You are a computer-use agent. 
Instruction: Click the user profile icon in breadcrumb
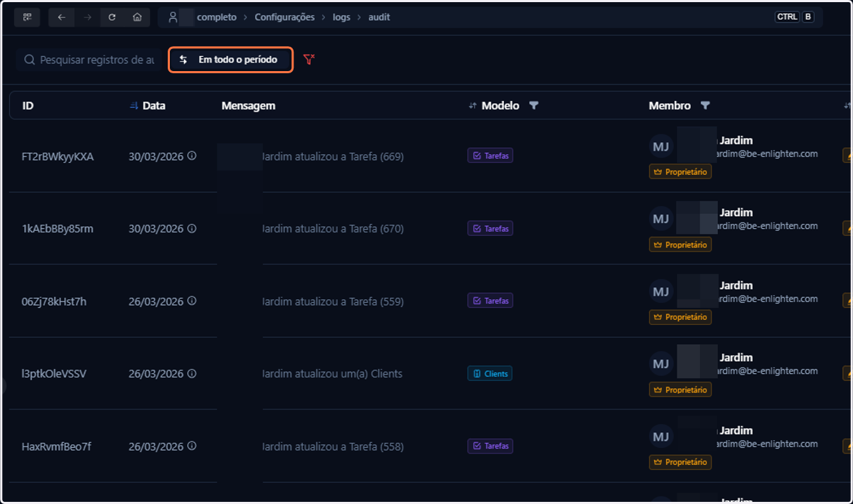(x=173, y=17)
